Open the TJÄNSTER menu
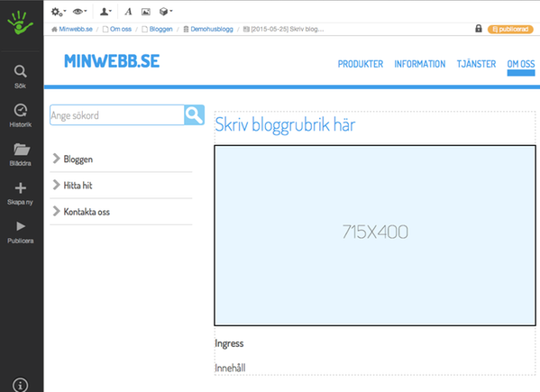The width and height of the screenshot is (540, 392). point(476,64)
